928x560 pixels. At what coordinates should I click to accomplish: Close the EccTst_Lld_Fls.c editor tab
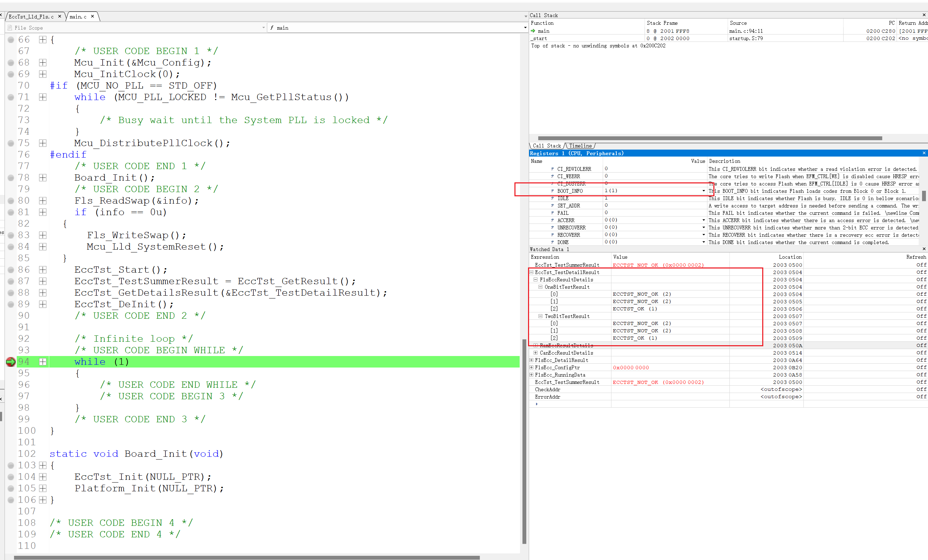click(60, 16)
